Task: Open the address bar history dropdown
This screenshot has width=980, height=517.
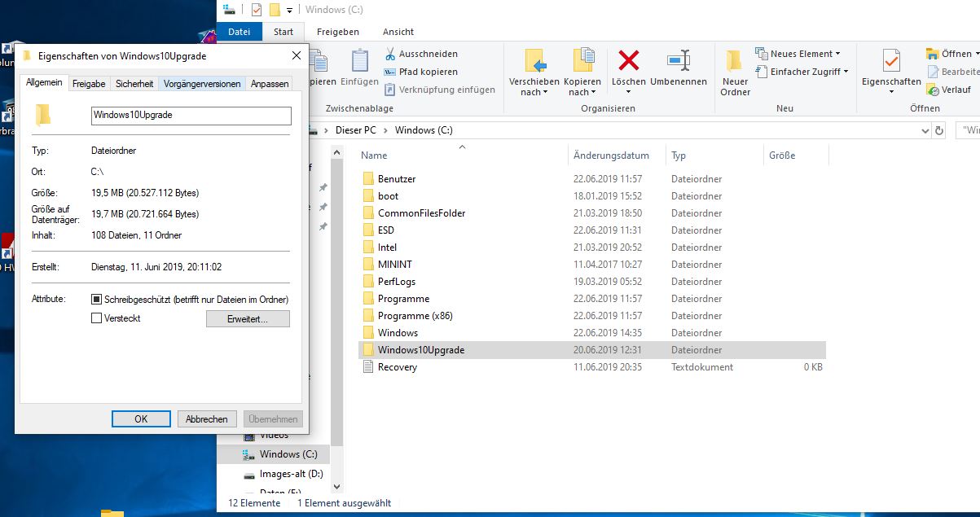Action: (x=925, y=130)
